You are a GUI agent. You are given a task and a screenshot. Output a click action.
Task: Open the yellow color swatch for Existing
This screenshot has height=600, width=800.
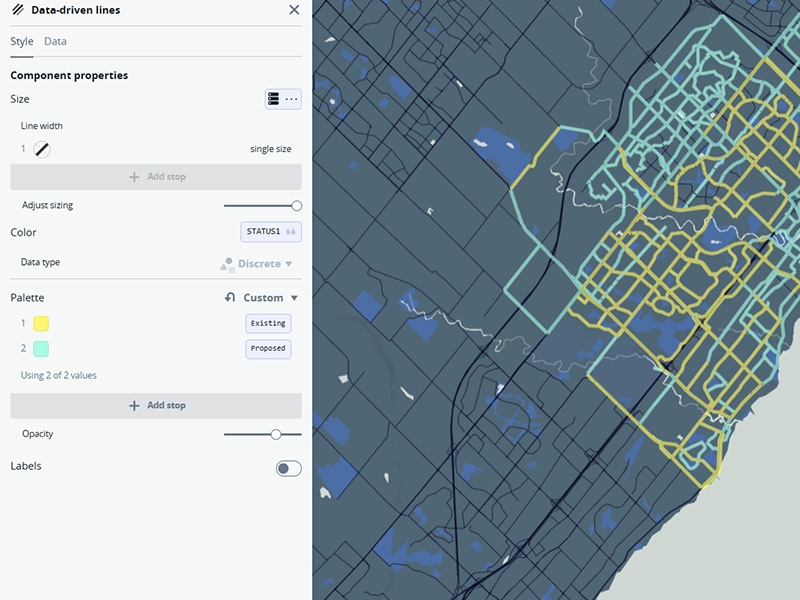41,323
